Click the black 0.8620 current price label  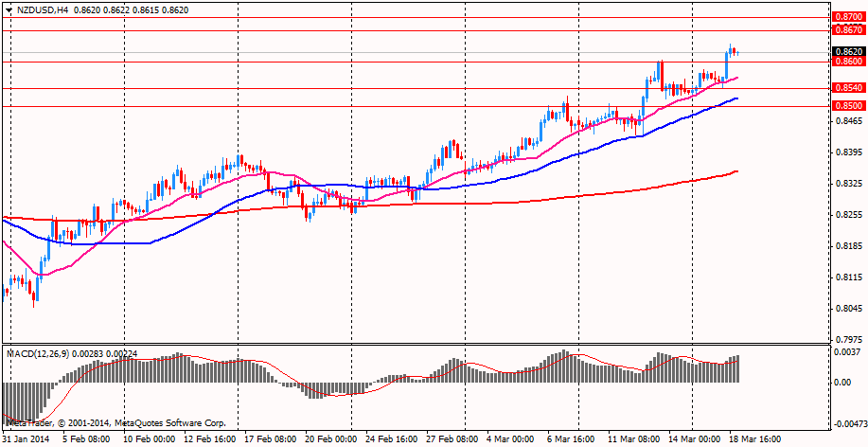[846, 52]
